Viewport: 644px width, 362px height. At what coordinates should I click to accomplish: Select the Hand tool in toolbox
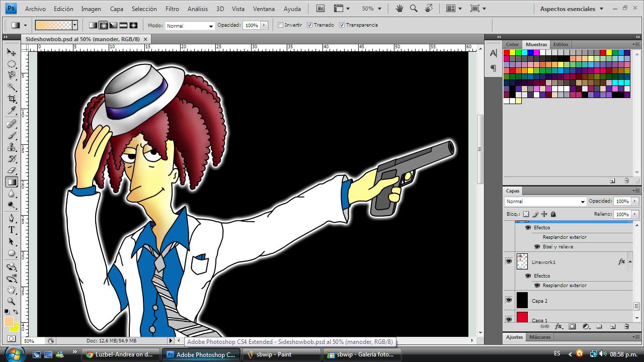(x=12, y=290)
